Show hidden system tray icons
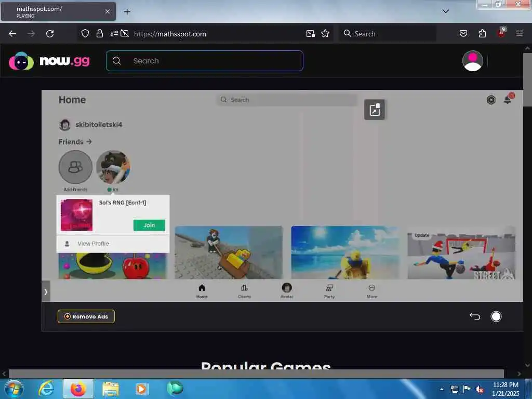This screenshot has height=399, width=532. point(442,389)
